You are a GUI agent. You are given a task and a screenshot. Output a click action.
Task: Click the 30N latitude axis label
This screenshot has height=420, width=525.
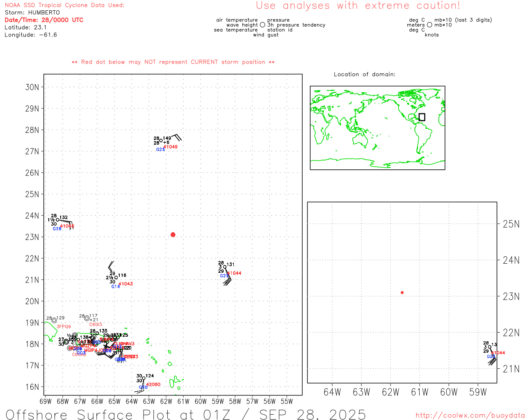(32, 87)
